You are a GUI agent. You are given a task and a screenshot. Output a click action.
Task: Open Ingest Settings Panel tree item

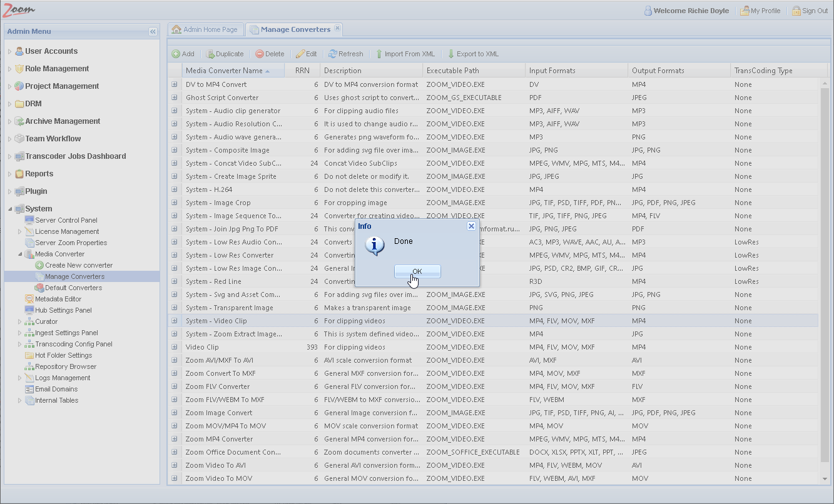pos(66,333)
